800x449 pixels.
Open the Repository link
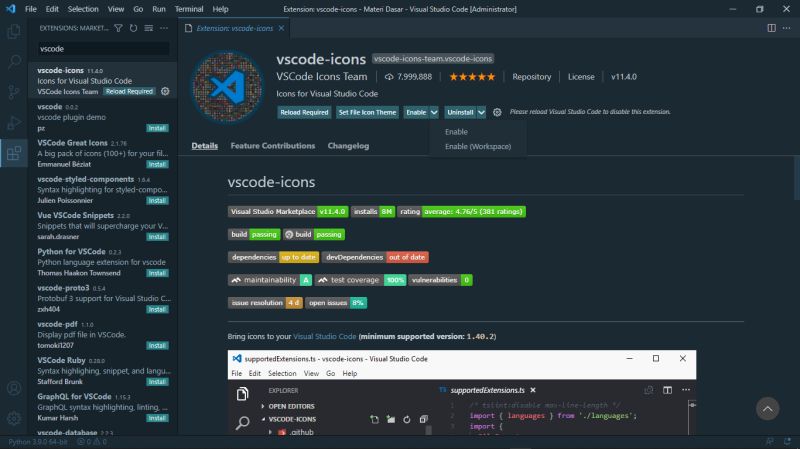(532, 77)
